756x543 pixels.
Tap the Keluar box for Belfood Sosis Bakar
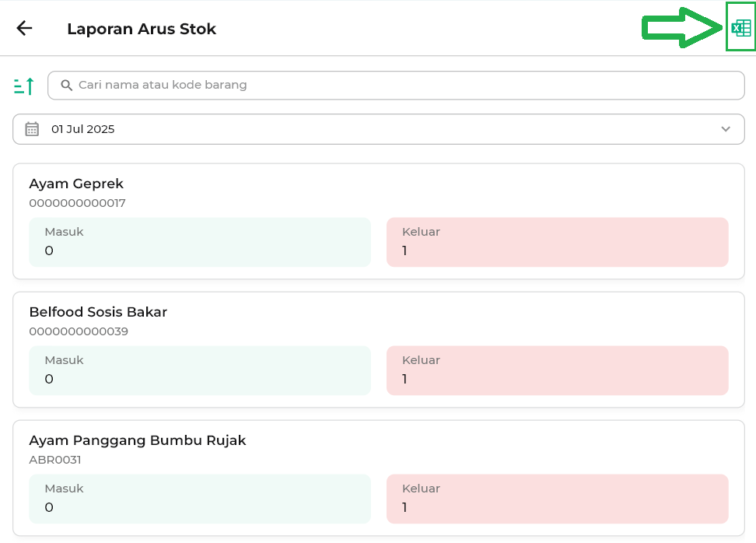click(x=557, y=370)
